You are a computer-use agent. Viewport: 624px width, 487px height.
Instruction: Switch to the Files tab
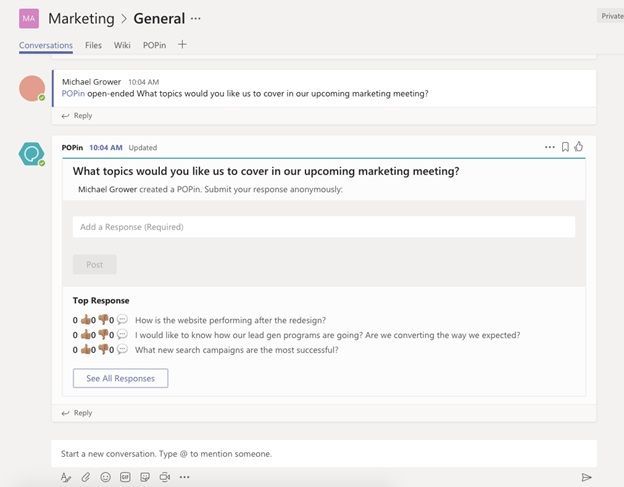[93, 45]
